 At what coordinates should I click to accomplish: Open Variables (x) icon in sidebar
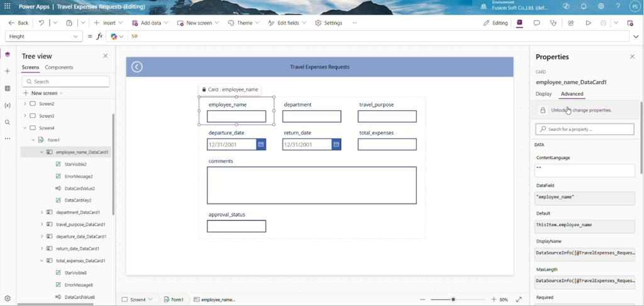coord(8,105)
